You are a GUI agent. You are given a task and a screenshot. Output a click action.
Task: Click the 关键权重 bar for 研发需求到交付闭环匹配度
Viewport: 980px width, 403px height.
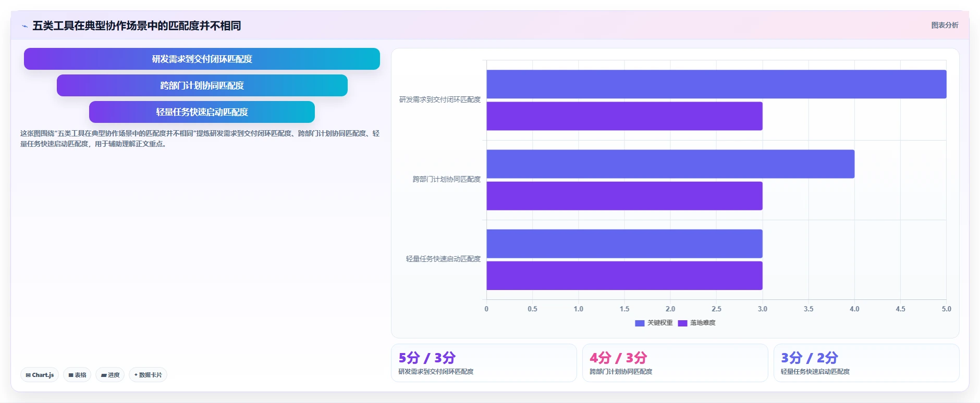click(716, 84)
